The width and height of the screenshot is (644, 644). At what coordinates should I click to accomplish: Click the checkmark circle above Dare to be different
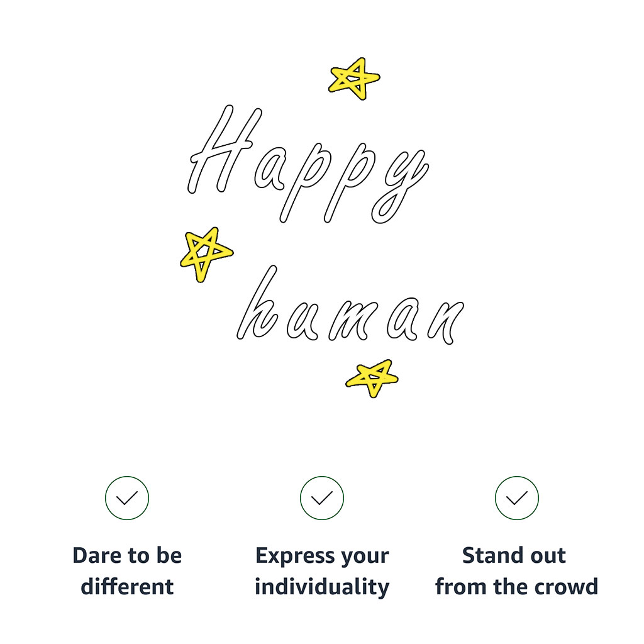(x=127, y=498)
